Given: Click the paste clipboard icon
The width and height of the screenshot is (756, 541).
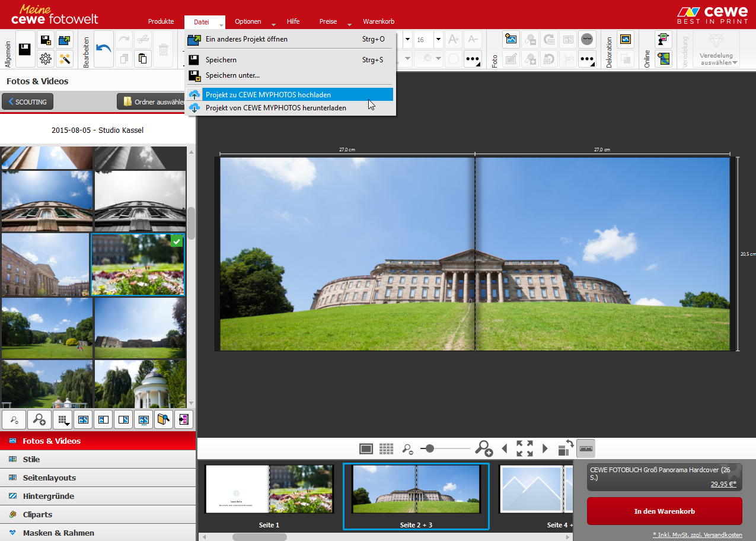Looking at the screenshot, I should [x=142, y=59].
